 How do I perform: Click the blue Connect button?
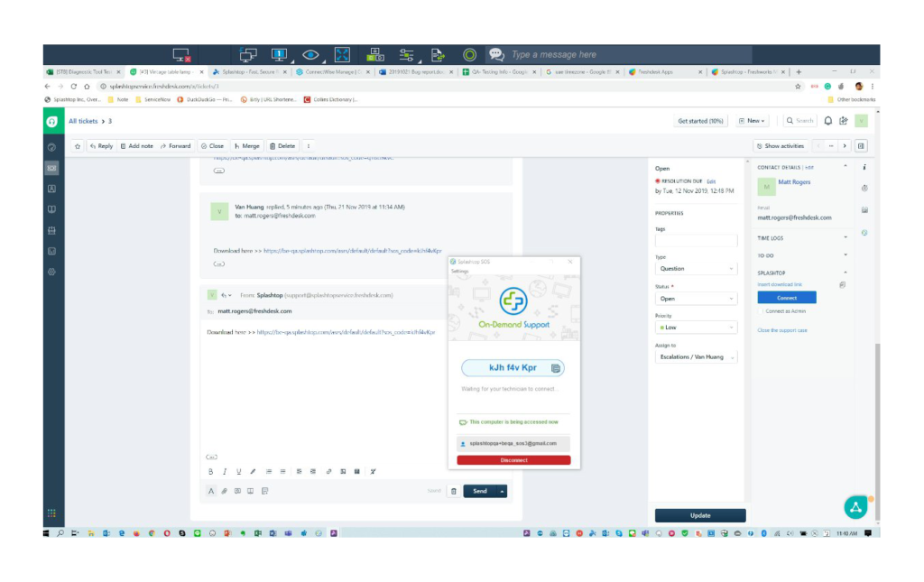[x=787, y=298]
